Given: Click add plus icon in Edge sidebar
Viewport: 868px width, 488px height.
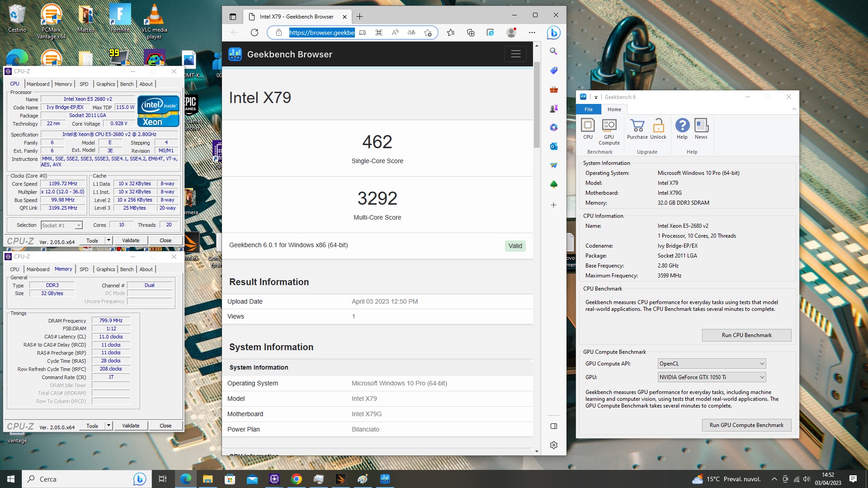Looking at the screenshot, I should pyautogui.click(x=553, y=205).
